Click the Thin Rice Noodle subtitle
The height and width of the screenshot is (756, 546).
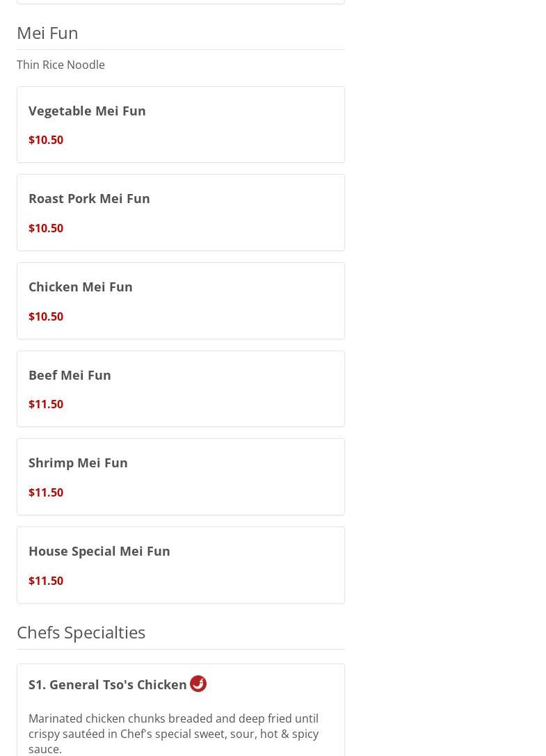61,65
